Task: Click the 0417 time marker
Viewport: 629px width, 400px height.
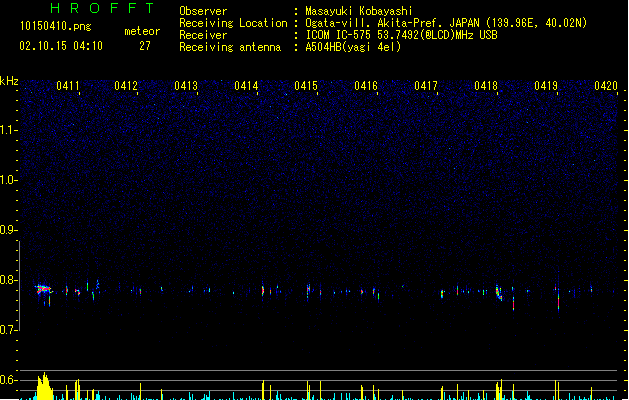Action: coord(426,86)
